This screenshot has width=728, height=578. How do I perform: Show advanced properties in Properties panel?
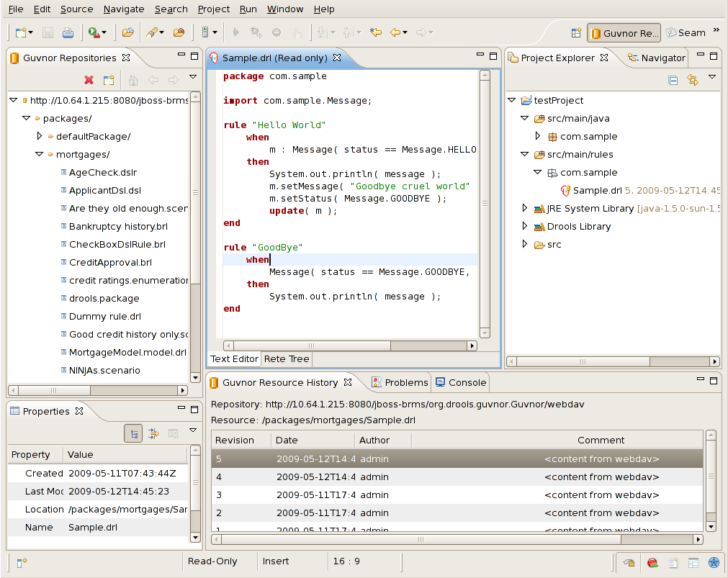[153, 433]
